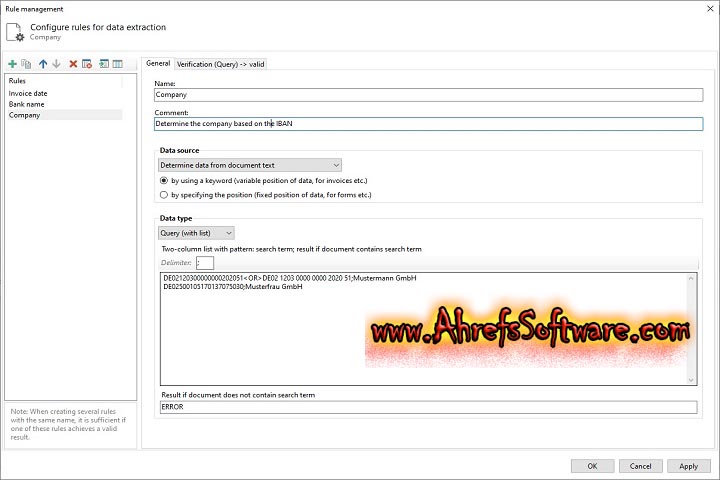720x480 pixels.
Task: Select the Invoice date rule
Action: coord(64,93)
